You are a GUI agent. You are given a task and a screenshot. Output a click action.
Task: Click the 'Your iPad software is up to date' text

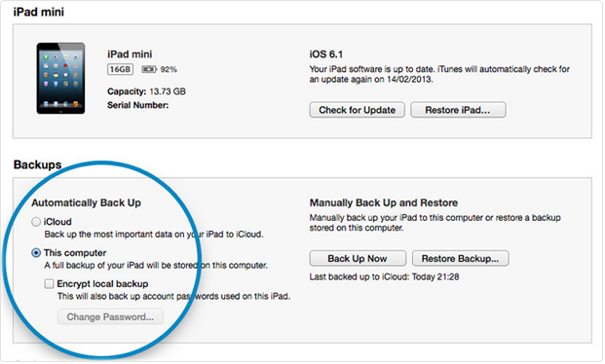[439, 74]
